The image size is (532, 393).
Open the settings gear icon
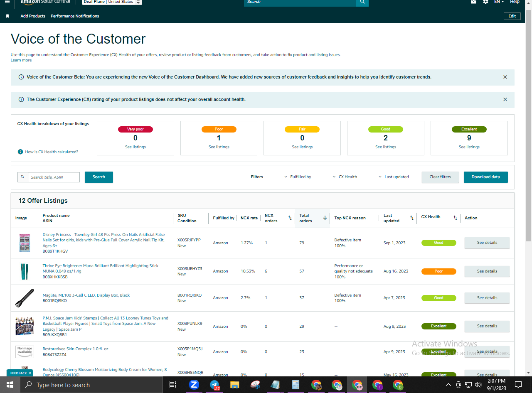(485, 2)
